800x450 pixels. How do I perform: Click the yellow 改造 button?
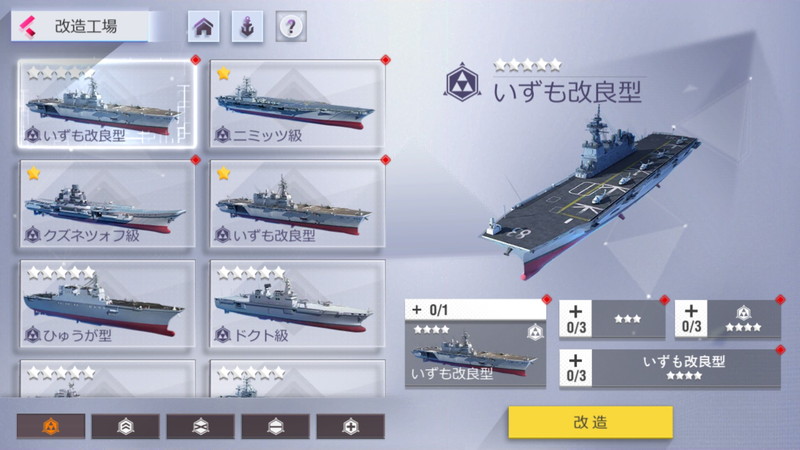(x=590, y=422)
